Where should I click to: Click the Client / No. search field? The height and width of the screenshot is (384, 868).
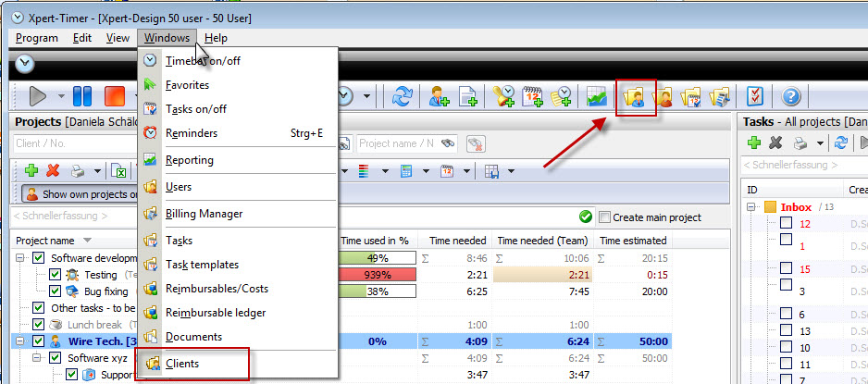tap(74, 143)
